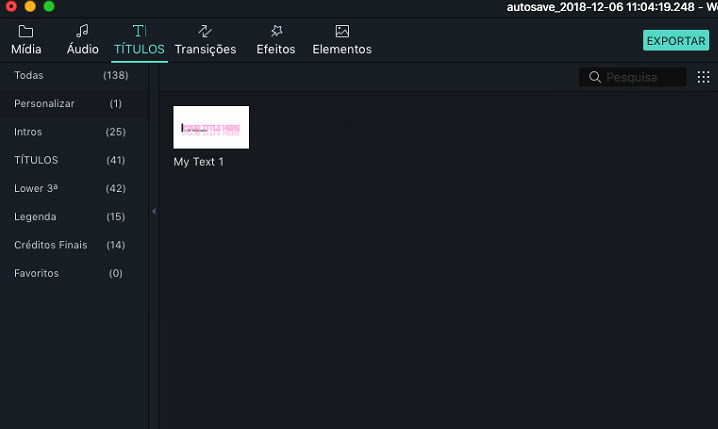The height and width of the screenshot is (429, 718).
Task: Open the Transições arrows icon
Action: (x=205, y=31)
